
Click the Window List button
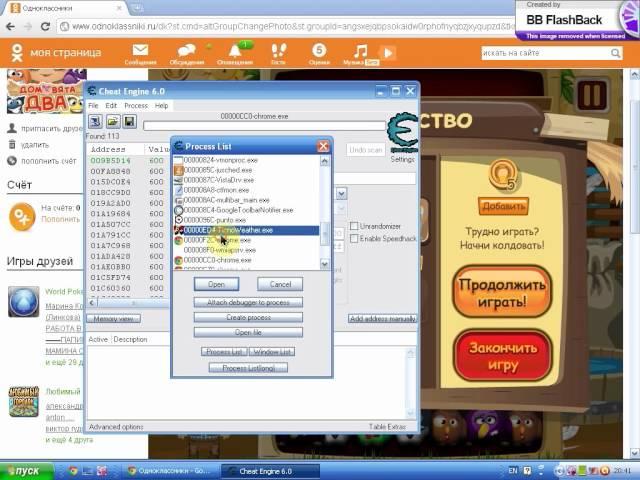point(272,352)
